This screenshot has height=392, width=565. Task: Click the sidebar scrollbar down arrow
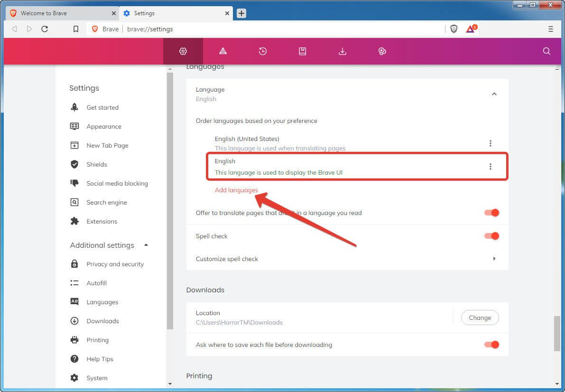(170, 384)
